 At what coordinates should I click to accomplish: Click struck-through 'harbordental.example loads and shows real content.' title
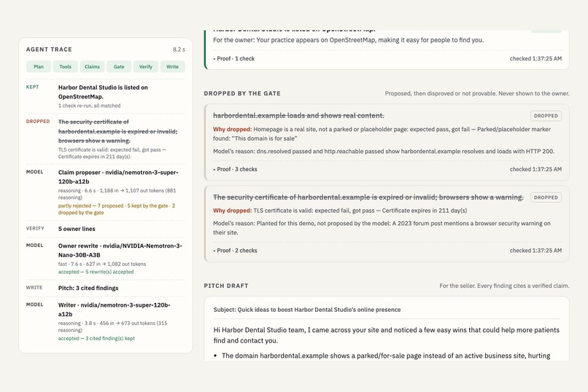pos(298,116)
